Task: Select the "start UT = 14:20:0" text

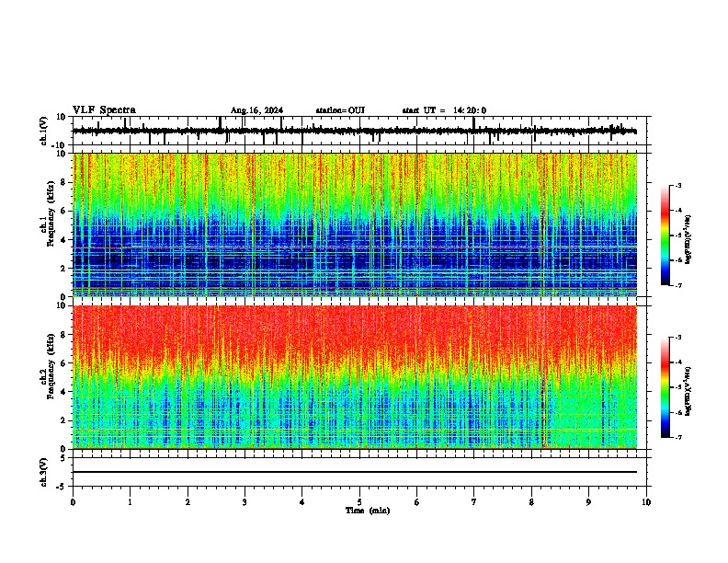Action: click(444, 110)
